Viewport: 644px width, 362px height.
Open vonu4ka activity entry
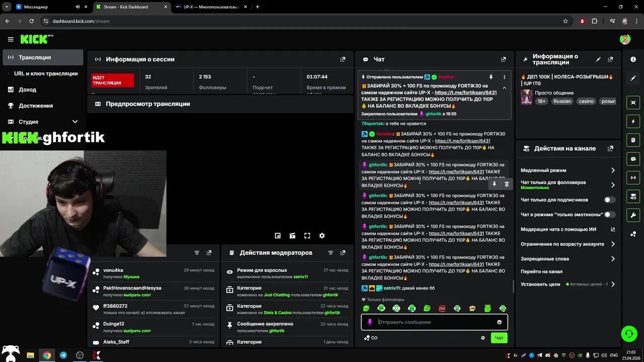(153, 274)
